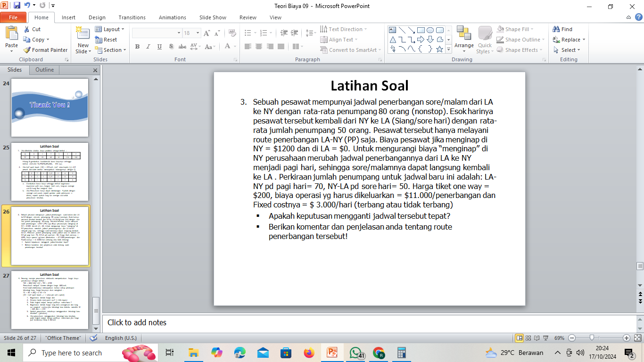
Task: Activate the Format Painter brush
Action: tap(27, 50)
